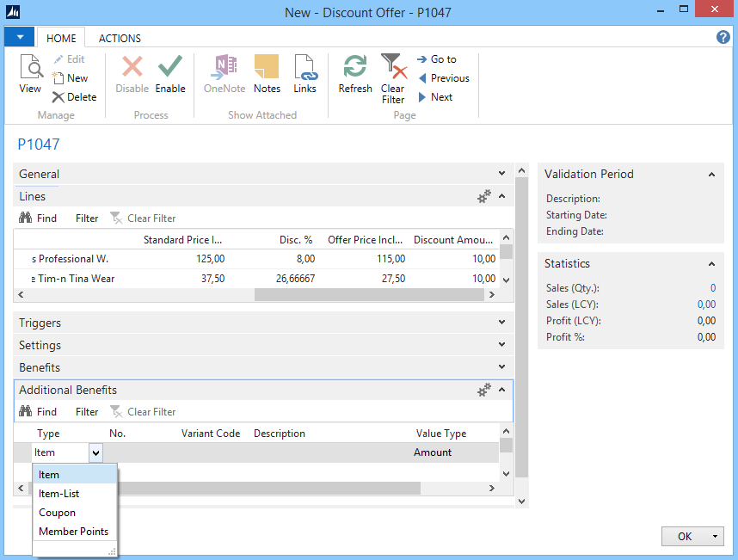Open the HOME ribbon tab
The height and width of the screenshot is (560, 738).
click(x=61, y=38)
